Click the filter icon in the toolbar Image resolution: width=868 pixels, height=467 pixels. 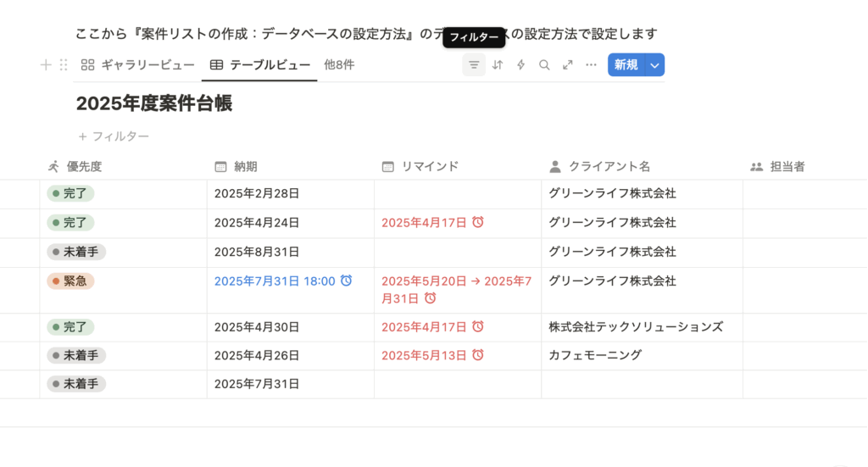[474, 65]
